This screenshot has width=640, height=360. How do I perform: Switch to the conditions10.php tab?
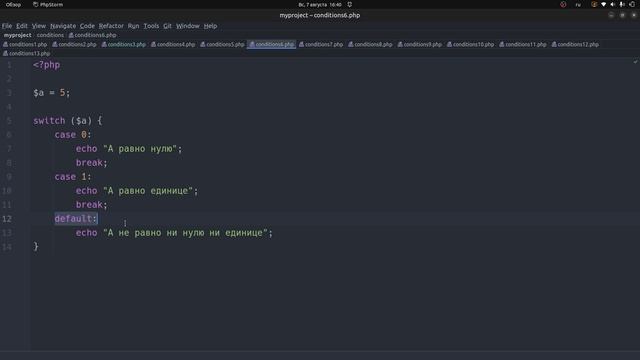click(471, 44)
